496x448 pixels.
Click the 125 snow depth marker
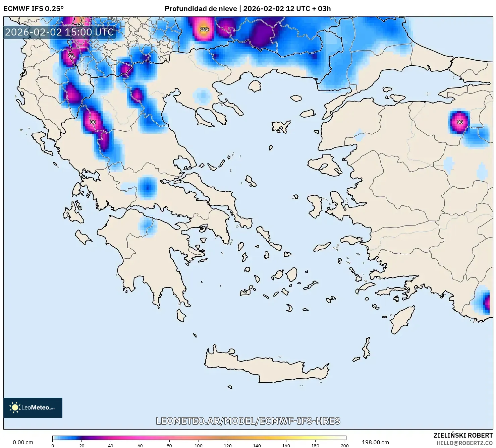coord(80,25)
